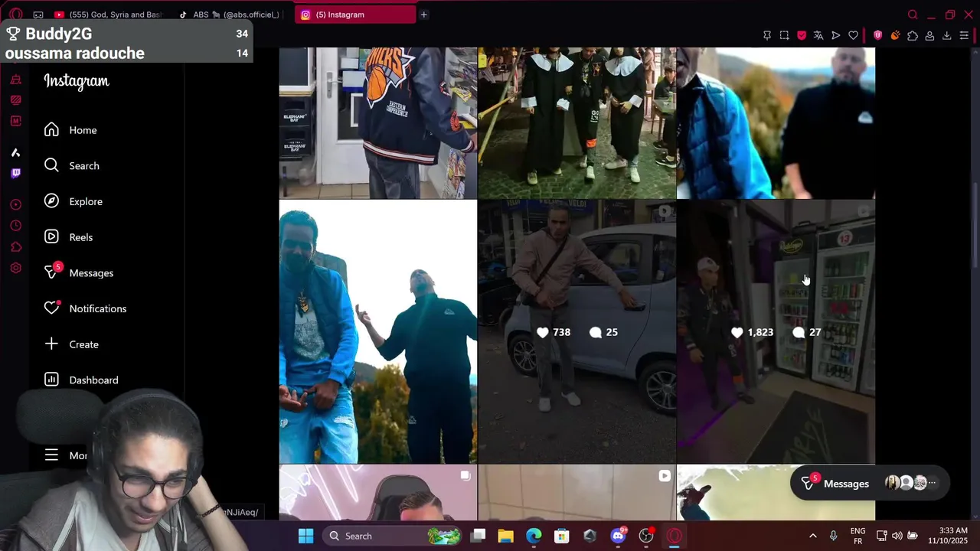Open the easy setup sliders icon
The image size is (980, 551).
tap(964, 35)
